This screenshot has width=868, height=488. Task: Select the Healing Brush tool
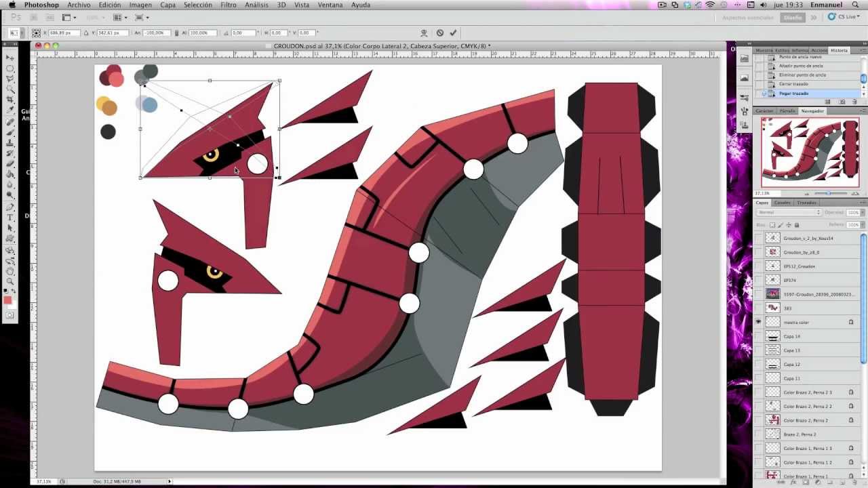click(x=10, y=123)
